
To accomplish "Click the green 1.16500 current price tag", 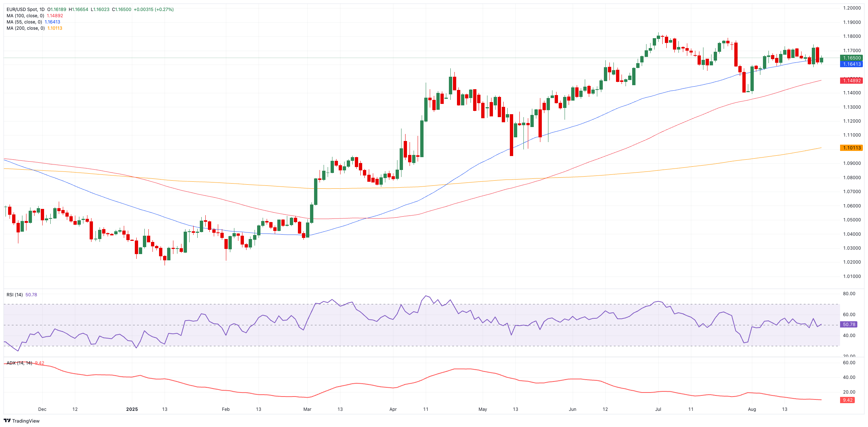I will 851,58.
